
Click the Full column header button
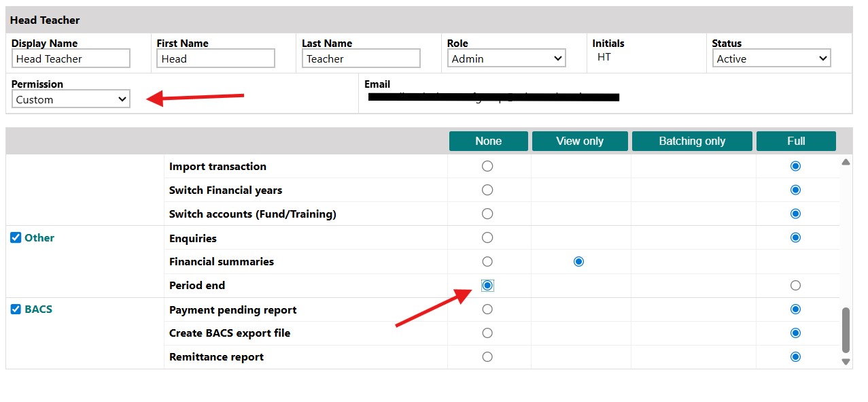point(795,141)
